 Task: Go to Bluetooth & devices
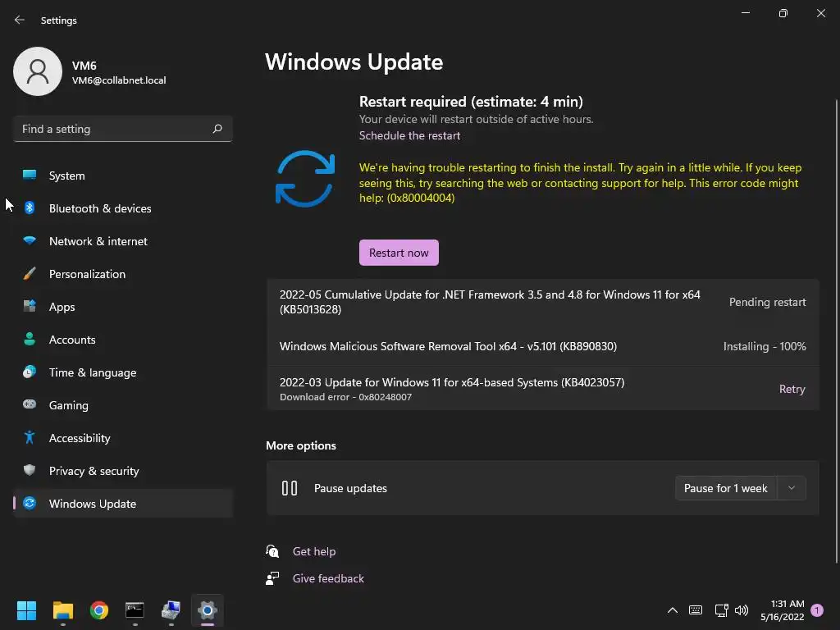123,208
